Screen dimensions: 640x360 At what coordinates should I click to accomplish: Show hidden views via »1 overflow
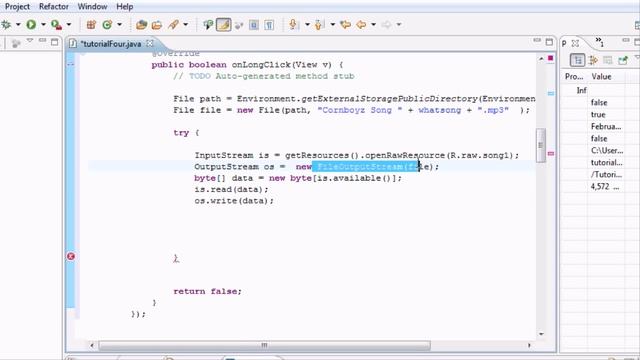(599, 42)
